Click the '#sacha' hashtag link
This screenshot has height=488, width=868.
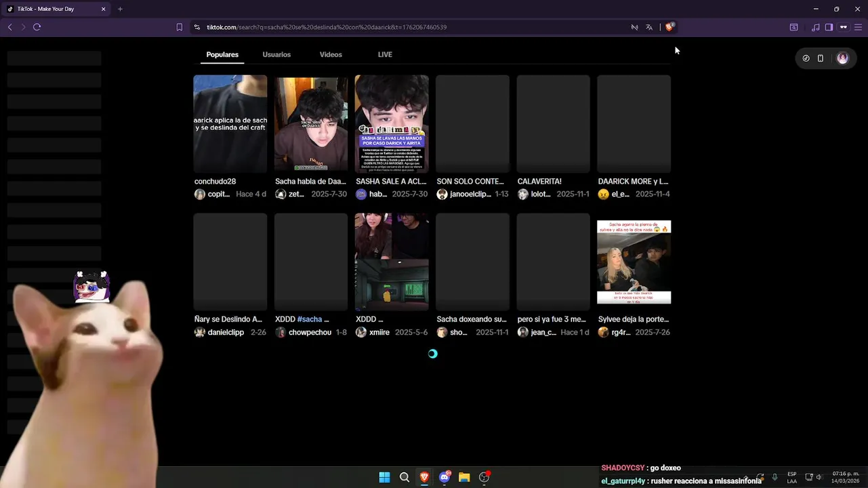[x=309, y=319]
